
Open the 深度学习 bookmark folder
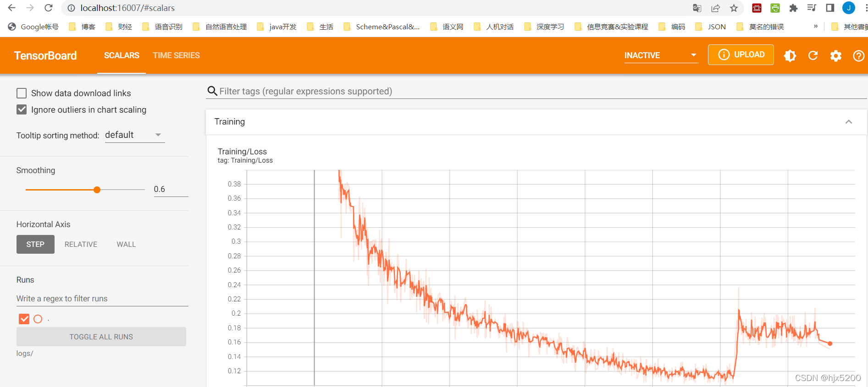(544, 27)
